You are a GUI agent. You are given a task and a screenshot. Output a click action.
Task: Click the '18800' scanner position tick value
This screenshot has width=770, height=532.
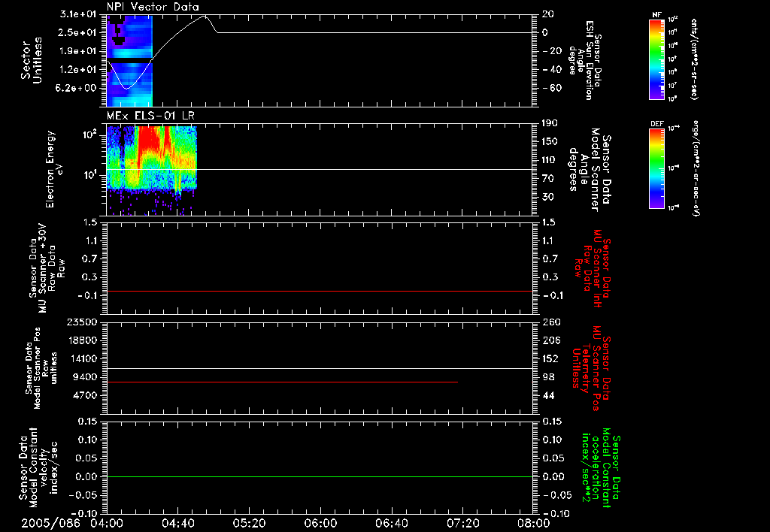click(x=82, y=340)
